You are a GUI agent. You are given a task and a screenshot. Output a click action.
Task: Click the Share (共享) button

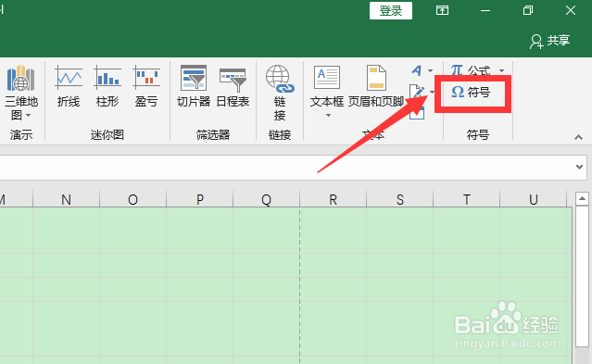click(x=549, y=41)
